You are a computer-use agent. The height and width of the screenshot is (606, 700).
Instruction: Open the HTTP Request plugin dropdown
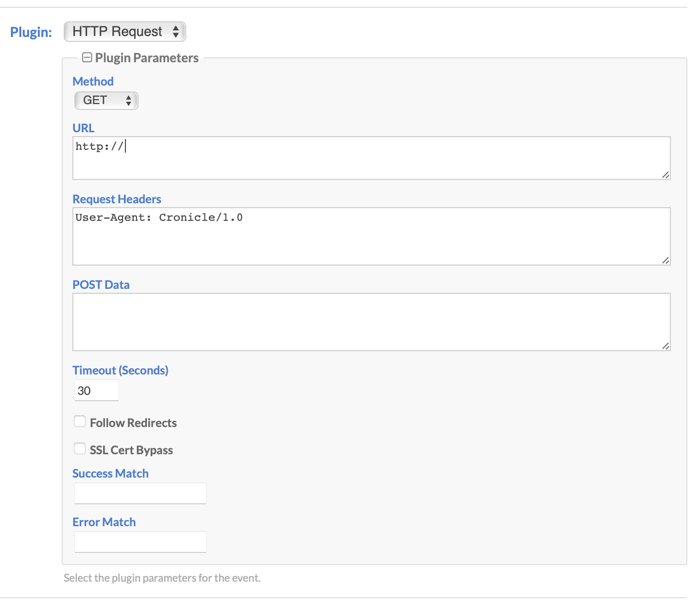125,32
